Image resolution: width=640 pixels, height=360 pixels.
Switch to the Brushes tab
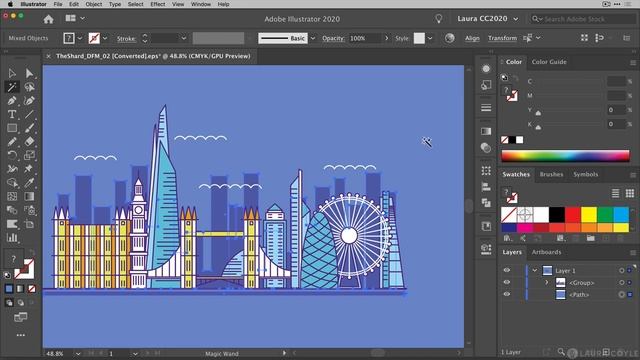coord(551,174)
